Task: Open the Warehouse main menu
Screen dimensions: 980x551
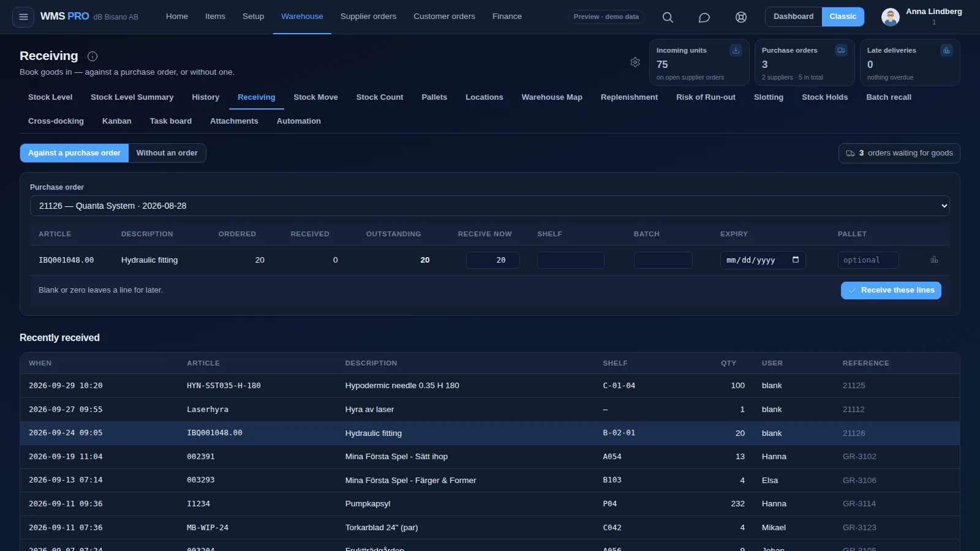Action: coord(302,17)
